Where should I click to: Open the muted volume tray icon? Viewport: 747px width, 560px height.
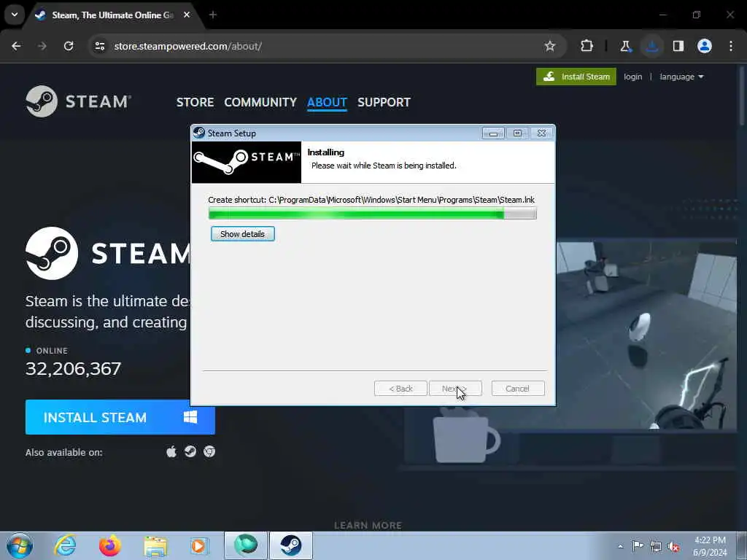[673, 546]
